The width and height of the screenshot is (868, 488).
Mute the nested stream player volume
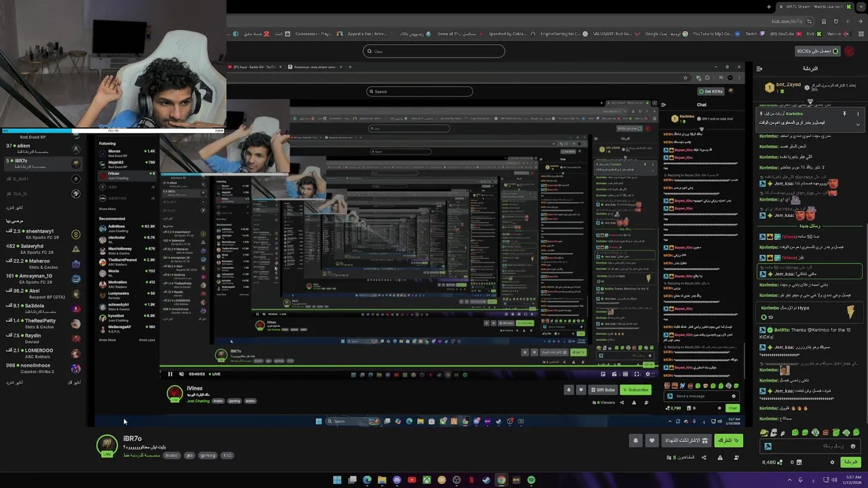pos(181,374)
